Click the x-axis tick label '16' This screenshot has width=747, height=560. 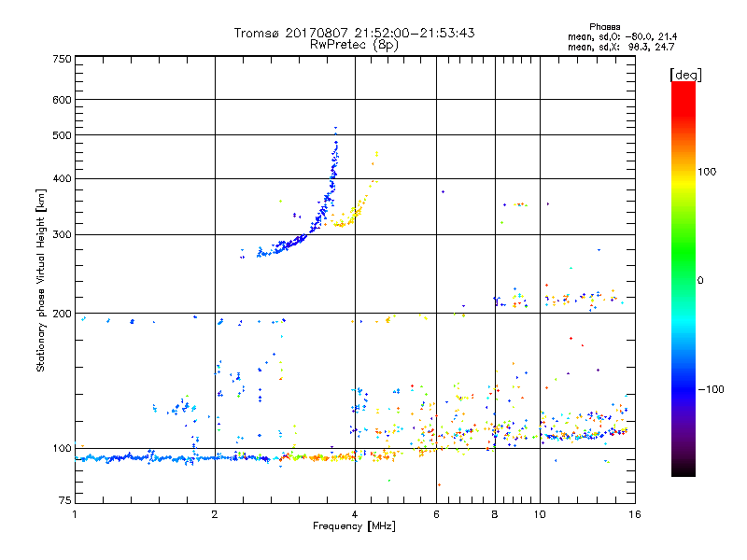click(635, 514)
